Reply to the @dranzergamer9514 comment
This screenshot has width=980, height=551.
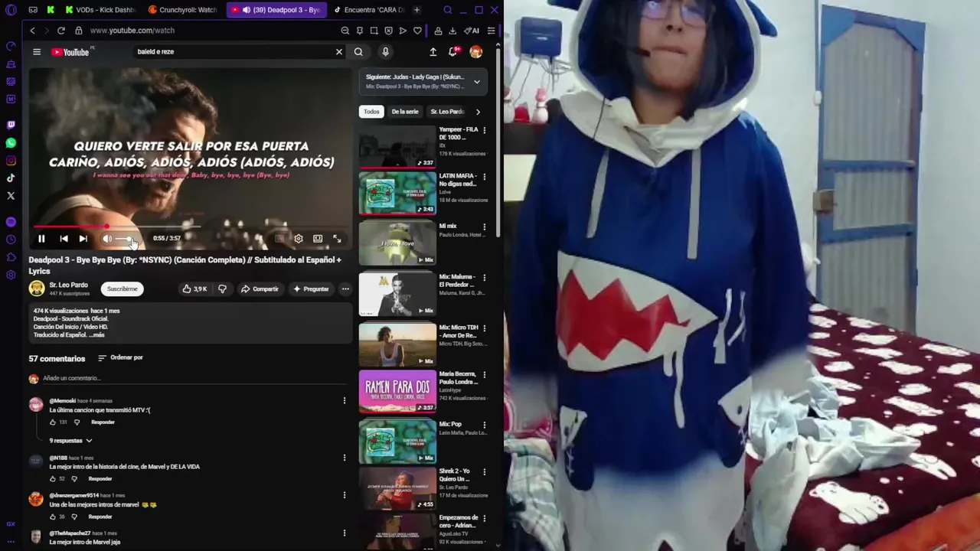tap(100, 517)
